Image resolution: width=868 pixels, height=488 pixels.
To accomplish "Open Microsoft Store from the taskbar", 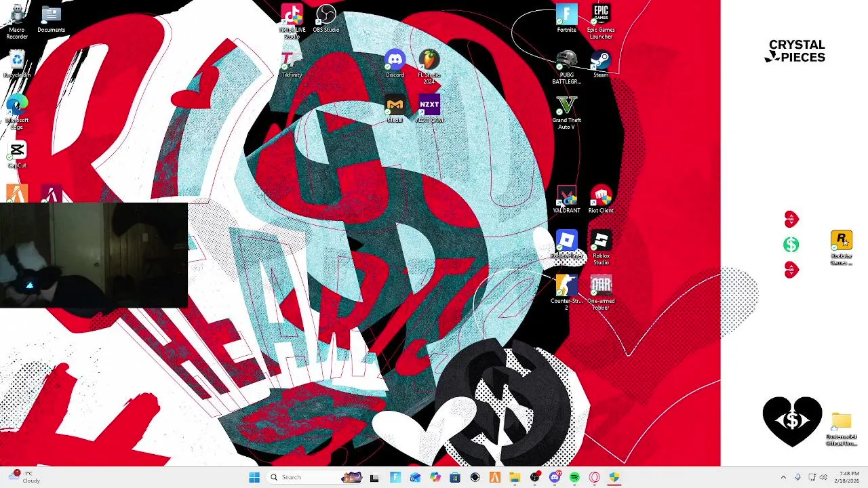I will click(x=455, y=477).
